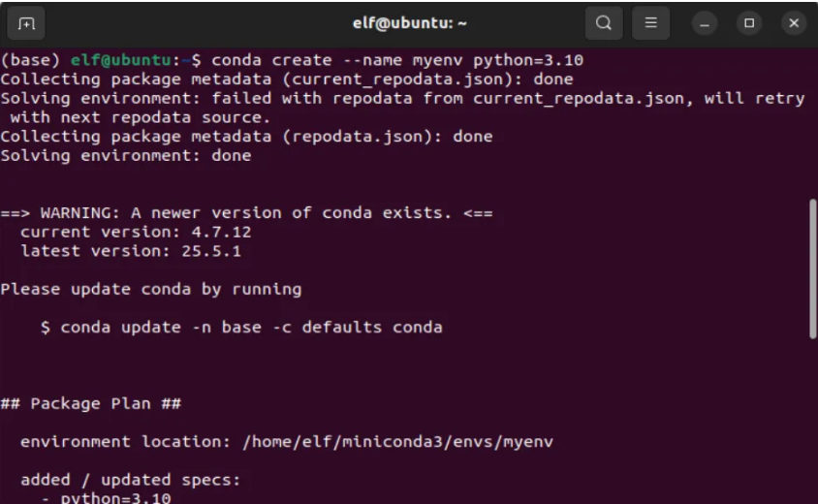Click the elf@ubuntu window title
The width and height of the screenshot is (818, 504).
click(408, 22)
